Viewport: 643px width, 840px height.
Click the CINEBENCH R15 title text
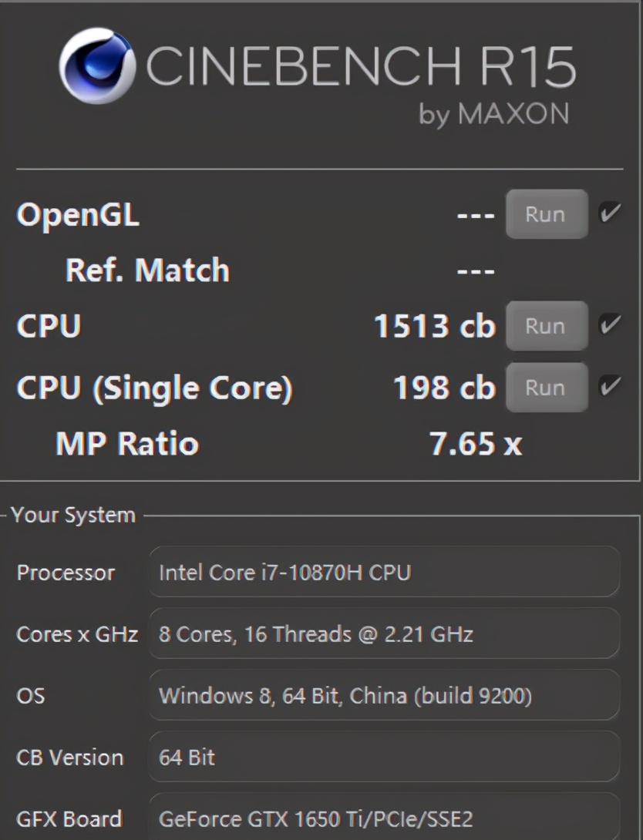click(360, 68)
